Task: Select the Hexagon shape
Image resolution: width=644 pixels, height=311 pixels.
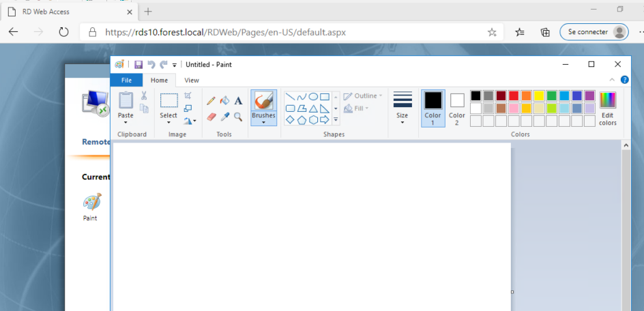Action: click(x=313, y=120)
